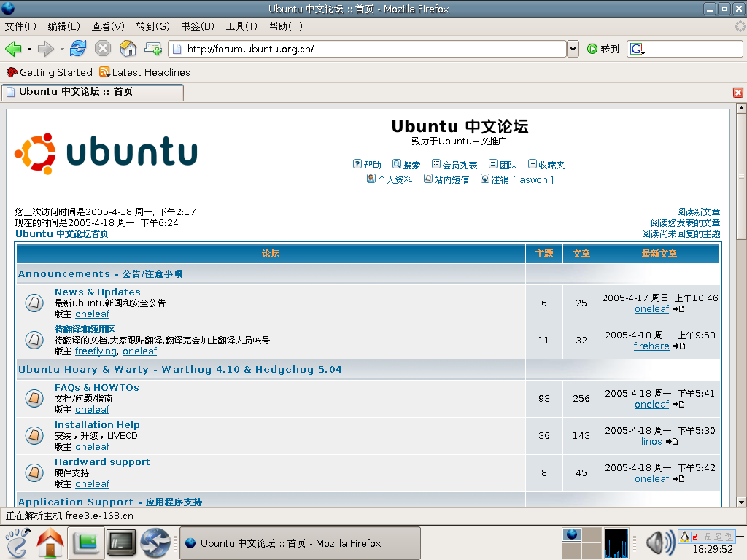This screenshot has height=560, width=747.
Task: Click the Stop loading icon
Action: point(103,49)
